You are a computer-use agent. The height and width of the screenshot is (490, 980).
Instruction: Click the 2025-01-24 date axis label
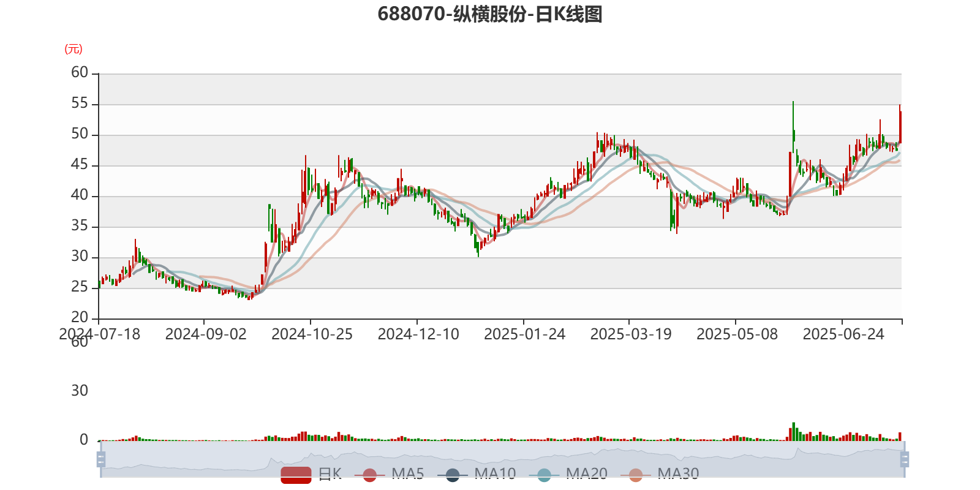click(x=525, y=334)
